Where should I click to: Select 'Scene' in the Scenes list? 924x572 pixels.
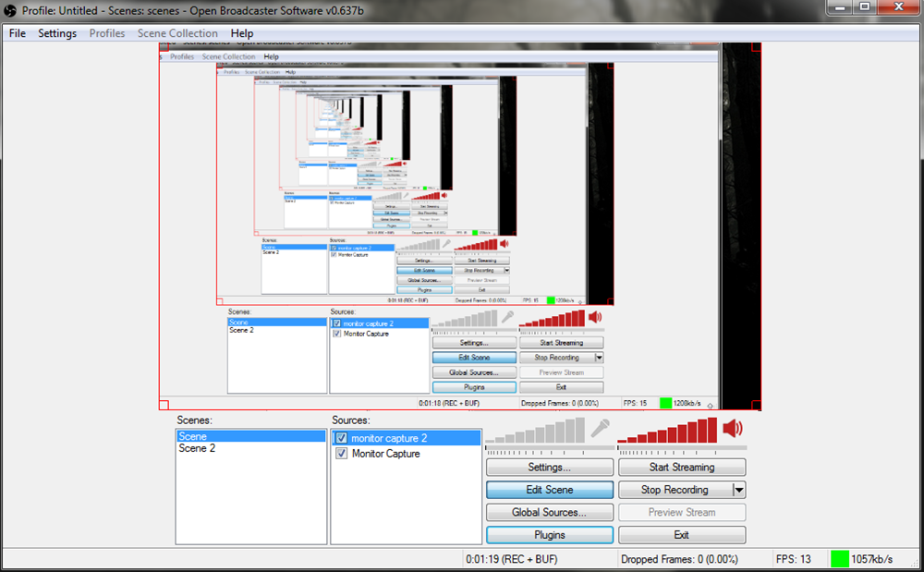click(x=251, y=436)
